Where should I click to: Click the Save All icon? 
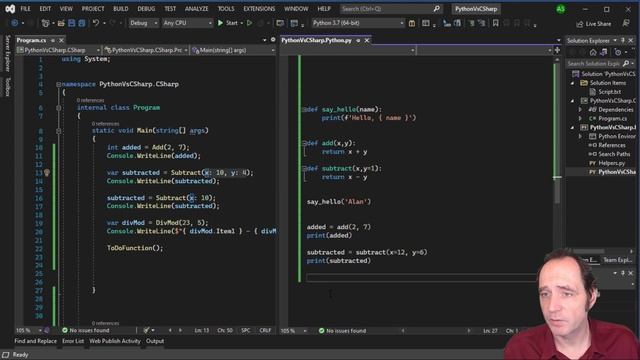tap(82, 23)
